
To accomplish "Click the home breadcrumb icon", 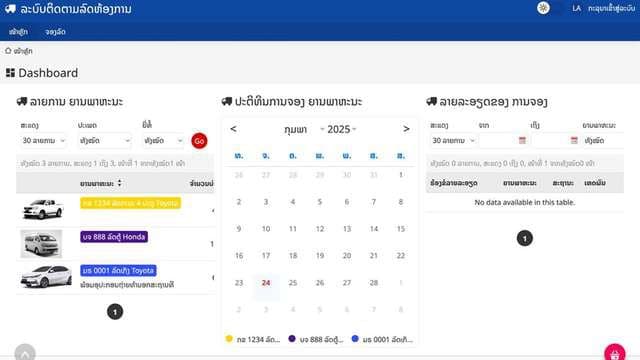I will pyautogui.click(x=8, y=51).
